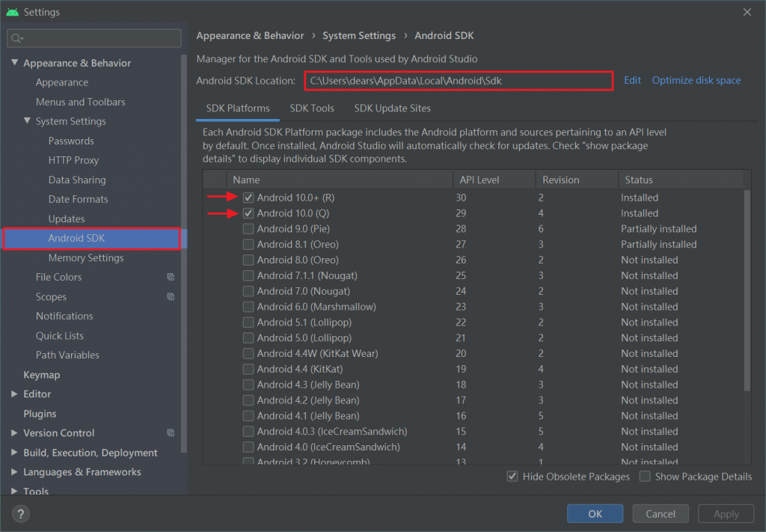Select Date Formats settings
This screenshot has width=766, height=532.
click(78, 199)
